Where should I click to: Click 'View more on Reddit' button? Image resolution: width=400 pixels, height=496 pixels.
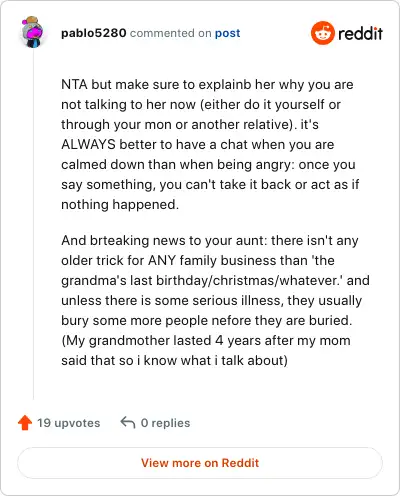point(200,463)
